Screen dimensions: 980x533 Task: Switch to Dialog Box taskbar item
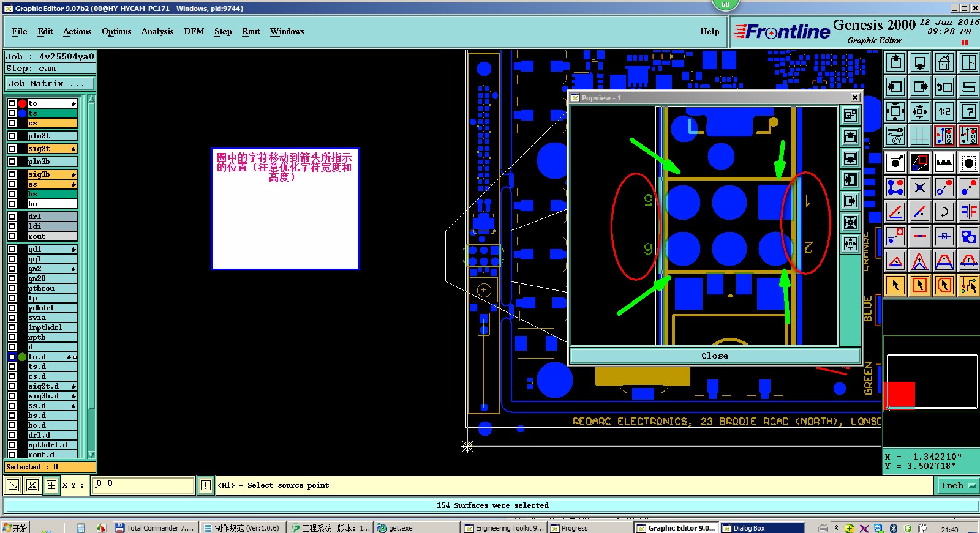[762, 527]
